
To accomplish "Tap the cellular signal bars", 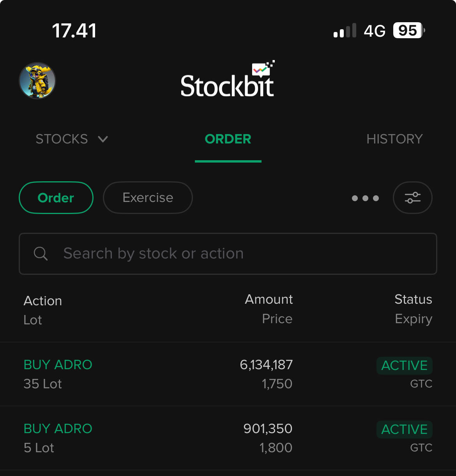I will [345, 30].
